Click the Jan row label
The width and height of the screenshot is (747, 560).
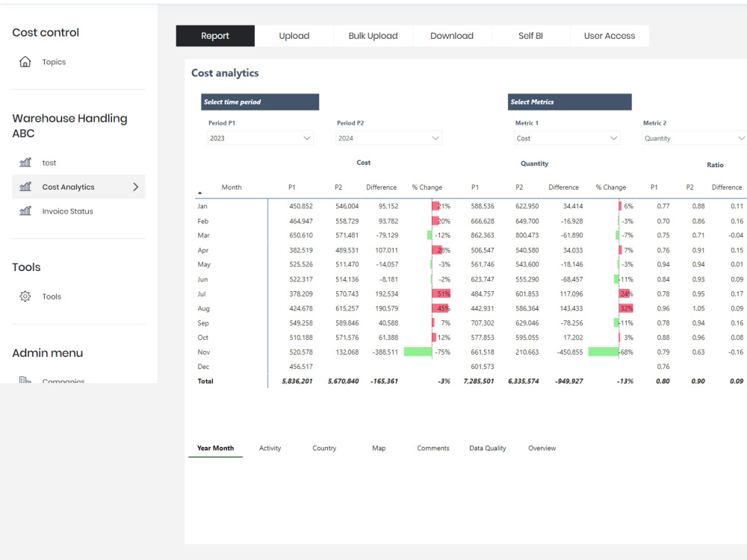click(x=202, y=206)
